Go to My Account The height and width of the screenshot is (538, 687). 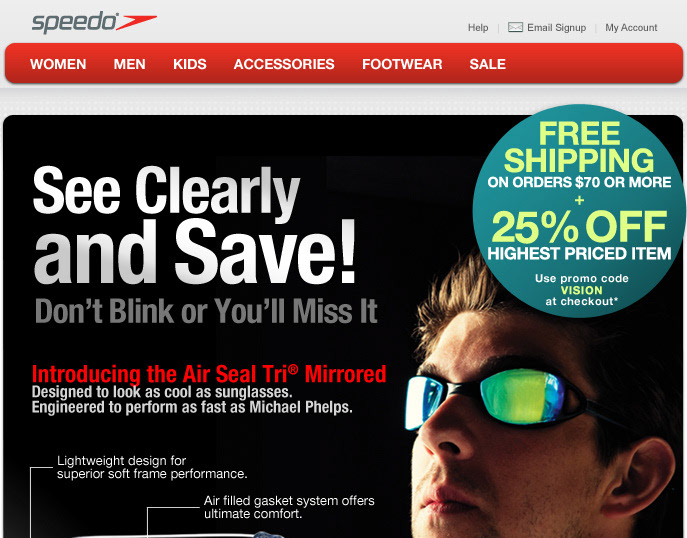tap(631, 28)
